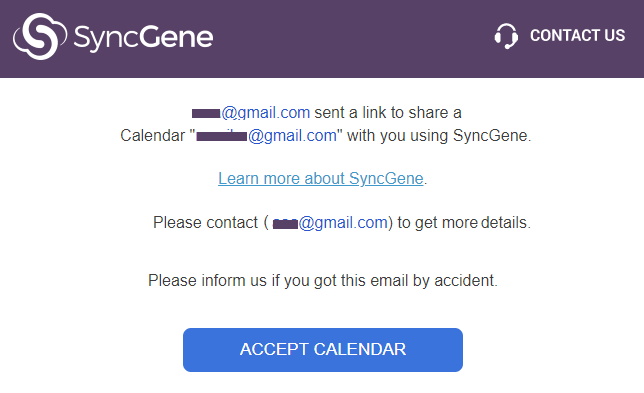Click 'to get more details' text
Screen dimensions: 644x393
tap(462, 223)
